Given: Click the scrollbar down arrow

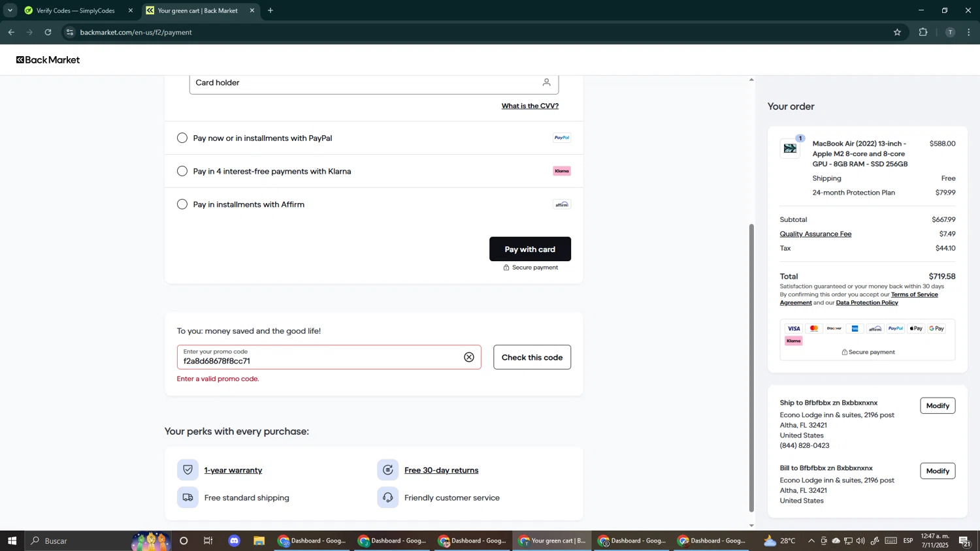Looking at the screenshot, I should pyautogui.click(x=751, y=526).
